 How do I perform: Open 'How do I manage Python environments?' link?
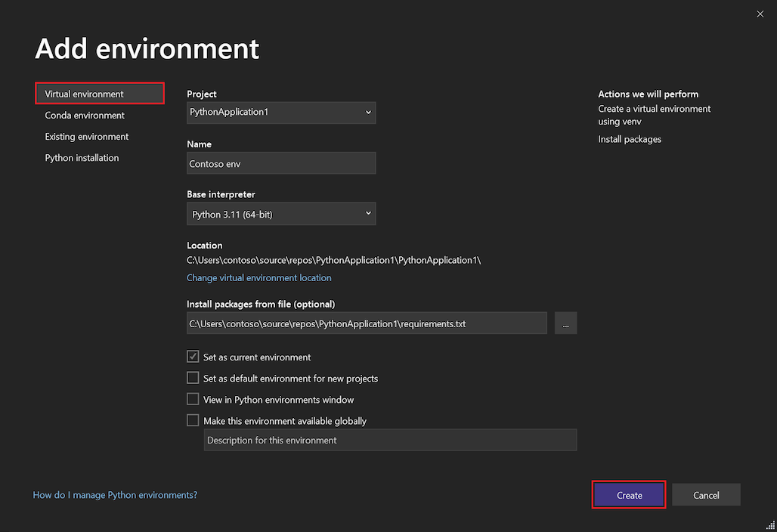(x=115, y=494)
